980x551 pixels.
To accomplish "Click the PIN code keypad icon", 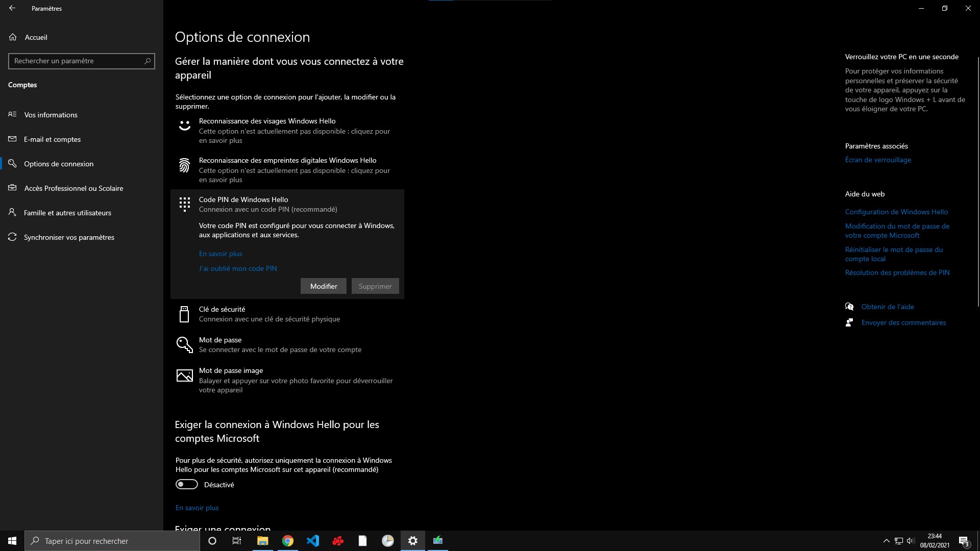I will click(x=184, y=204).
